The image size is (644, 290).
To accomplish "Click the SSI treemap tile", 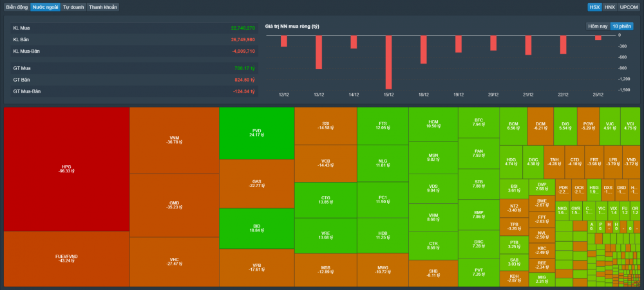I will pyautogui.click(x=326, y=126).
